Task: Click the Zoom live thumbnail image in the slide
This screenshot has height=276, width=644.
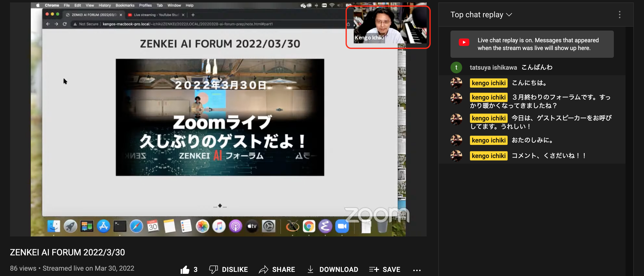Action: [x=220, y=117]
